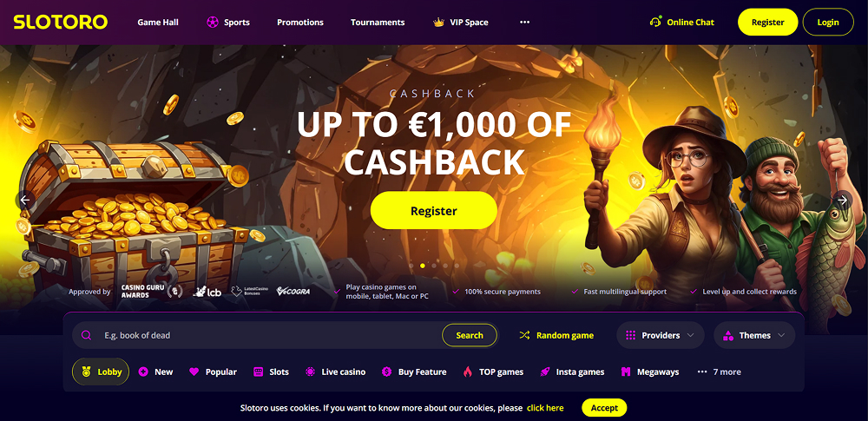Click the Random game shuffle icon

pos(525,335)
